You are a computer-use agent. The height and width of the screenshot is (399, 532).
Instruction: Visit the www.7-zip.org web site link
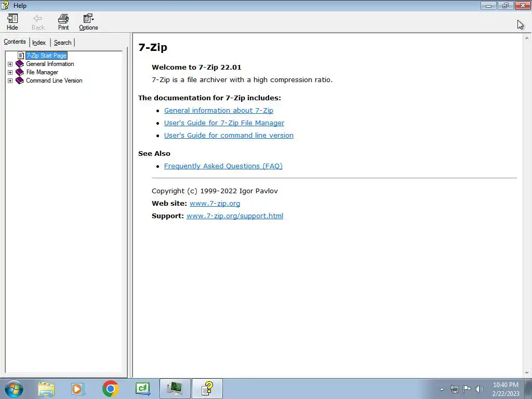coord(215,203)
